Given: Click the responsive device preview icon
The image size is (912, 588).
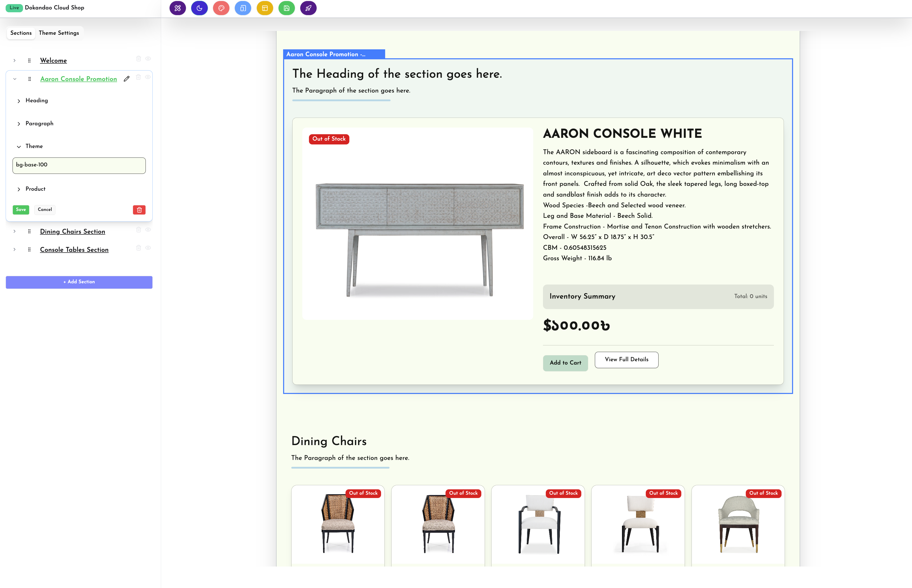Looking at the screenshot, I should point(243,8).
